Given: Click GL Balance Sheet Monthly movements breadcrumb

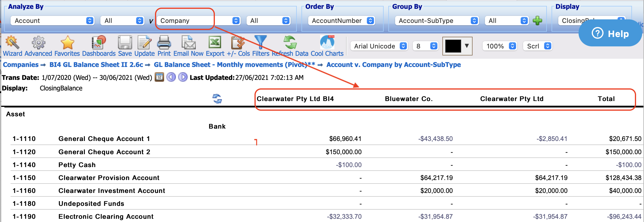Looking at the screenshot, I should click(235, 65).
